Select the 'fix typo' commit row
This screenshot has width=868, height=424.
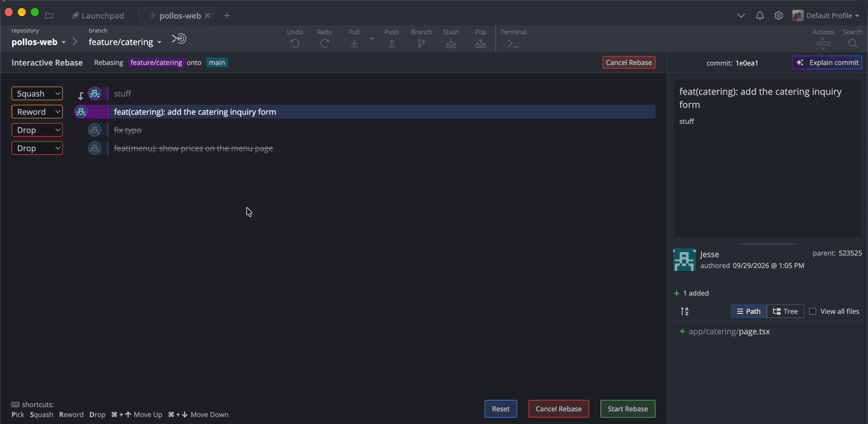[x=365, y=130]
